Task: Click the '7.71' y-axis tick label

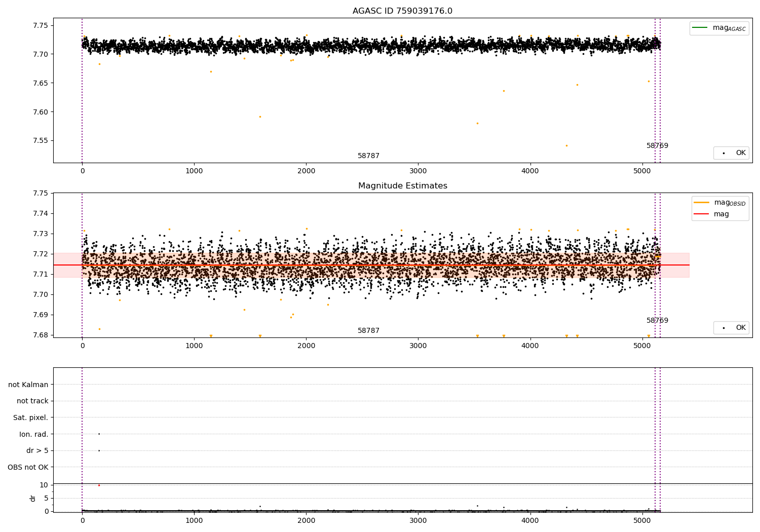Action: pyautogui.click(x=41, y=274)
